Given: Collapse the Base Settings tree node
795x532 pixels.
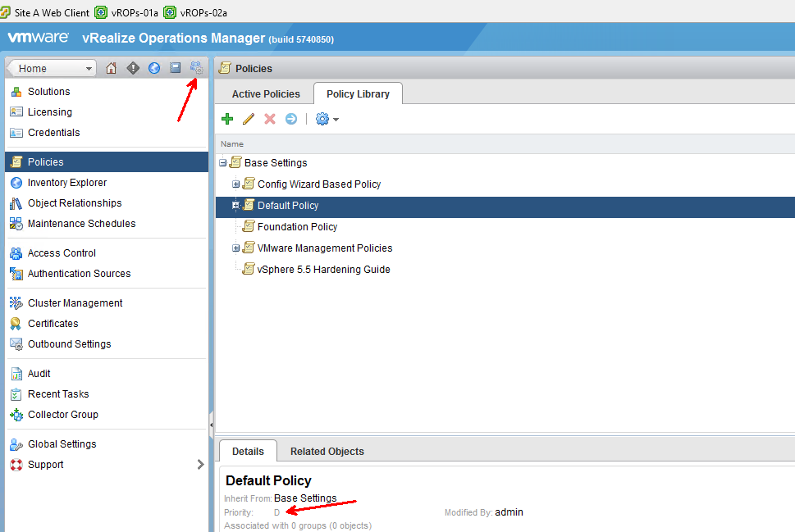Looking at the screenshot, I should pyautogui.click(x=223, y=163).
